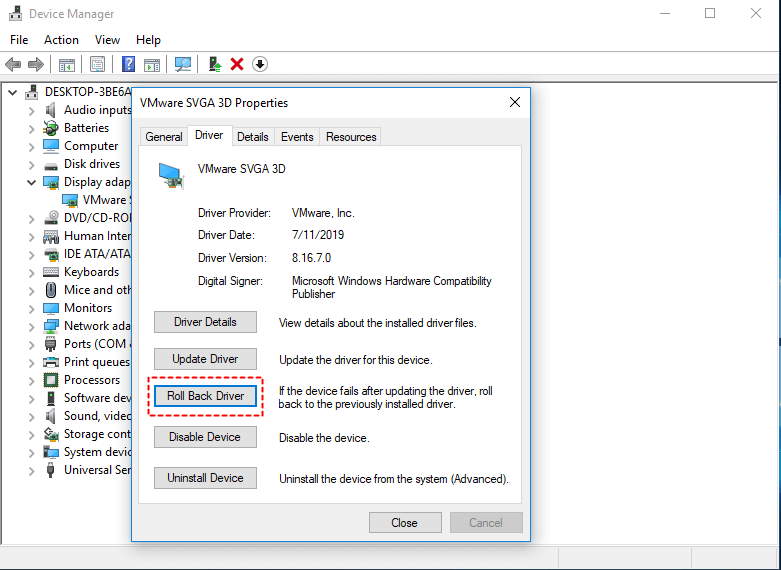Click the Network adapters category icon
This screenshot has width=781, height=570.
coord(51,326)
